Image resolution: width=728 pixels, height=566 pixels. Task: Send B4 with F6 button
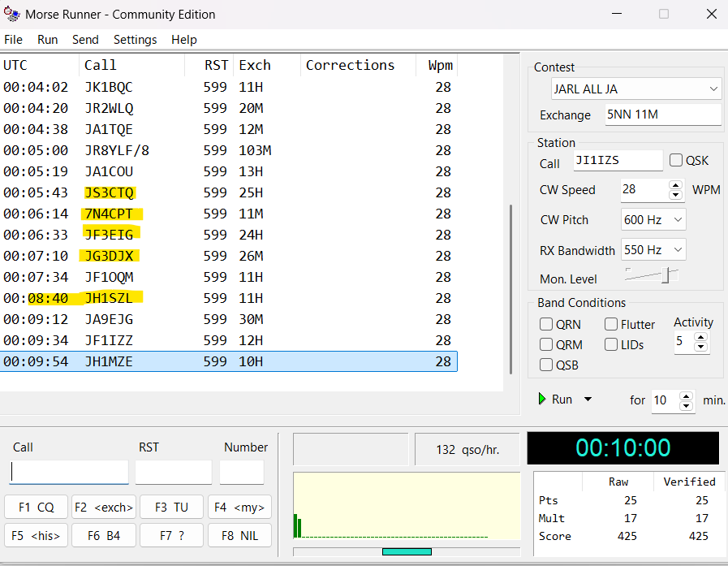(x=104, y=535)
